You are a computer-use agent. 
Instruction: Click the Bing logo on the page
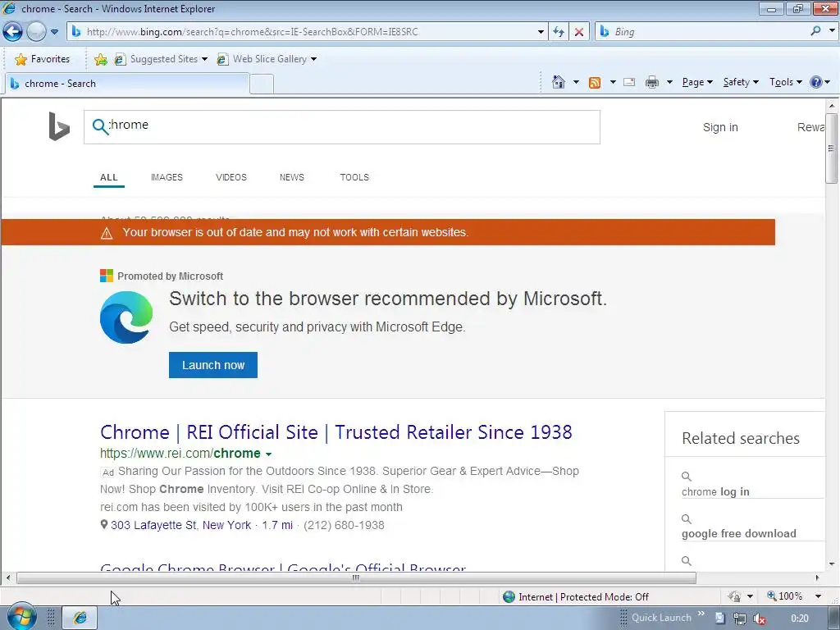(x=59, y=126)
